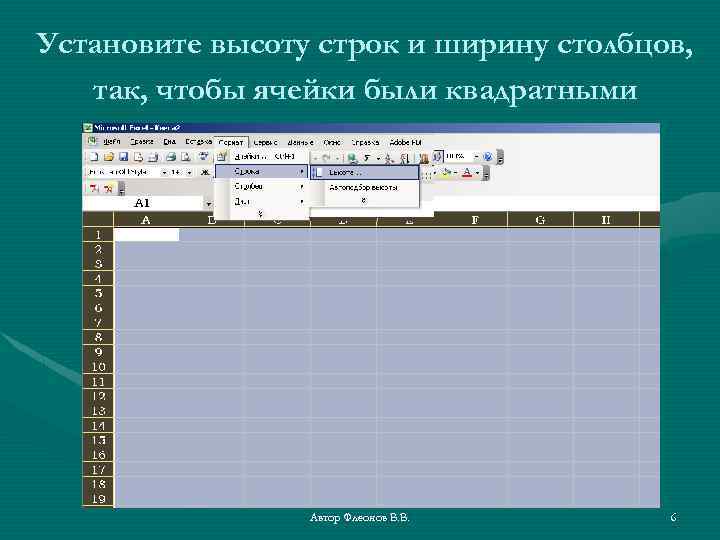Select Лист in the Format menu
The height and width of the screenshot is (540, 720).
(262, 201)
